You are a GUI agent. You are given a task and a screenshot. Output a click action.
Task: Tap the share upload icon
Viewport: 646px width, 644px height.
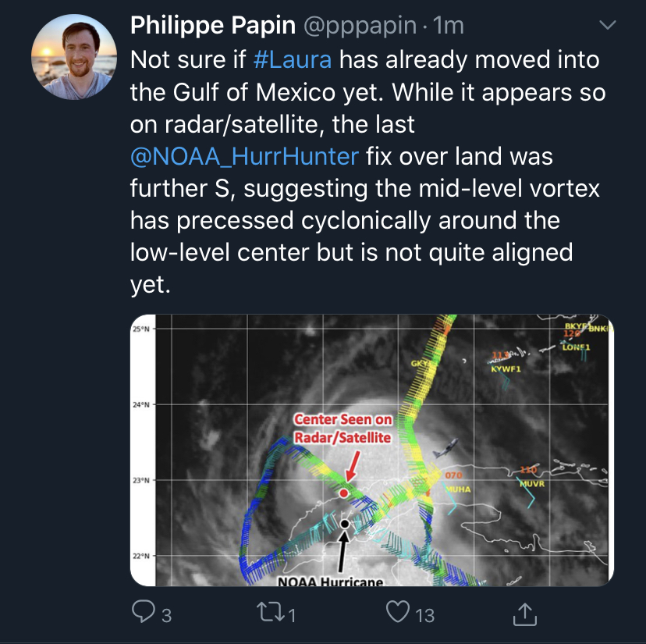(x=527, y=613)
